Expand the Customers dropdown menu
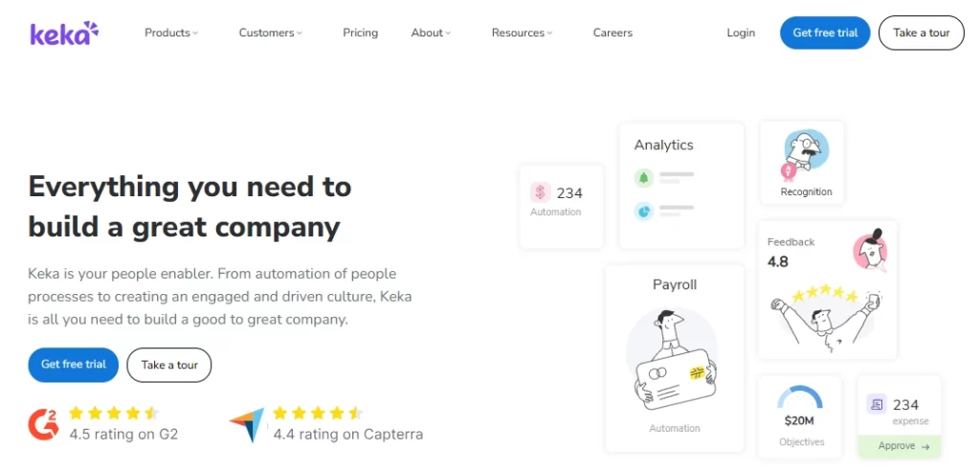This screenshot has width=980, height=471. coord(270,33)
